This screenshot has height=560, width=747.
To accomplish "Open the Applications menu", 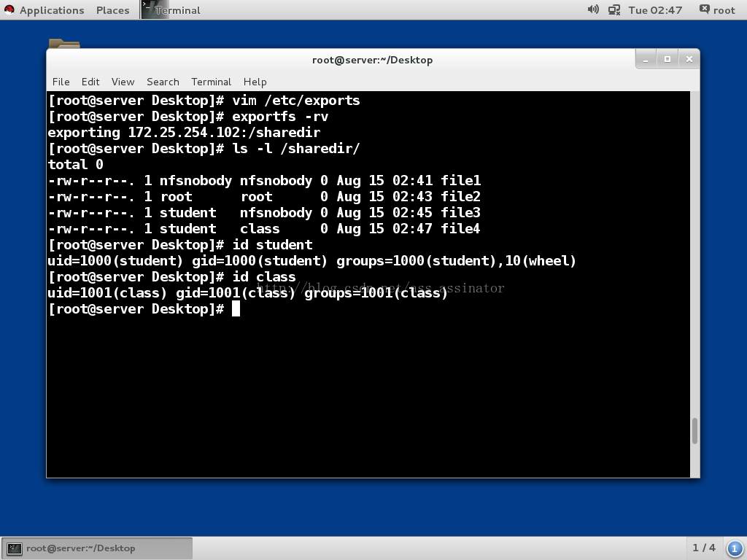I will point(52,10).
